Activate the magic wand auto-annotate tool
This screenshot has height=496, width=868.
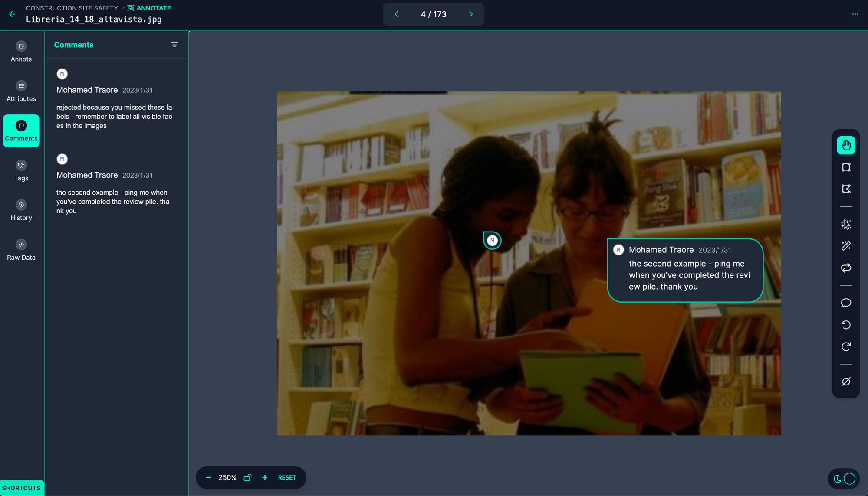[846, 246]
